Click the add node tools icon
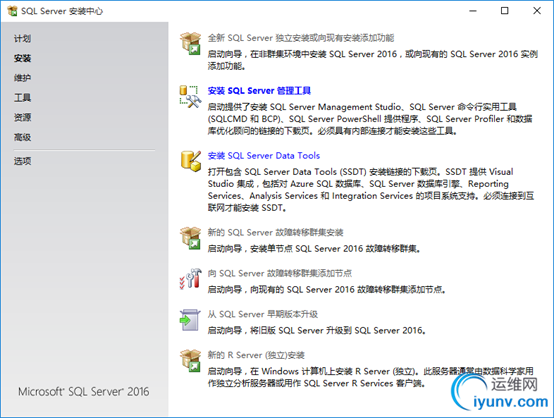The image size is (554, 418). (190, 278)
